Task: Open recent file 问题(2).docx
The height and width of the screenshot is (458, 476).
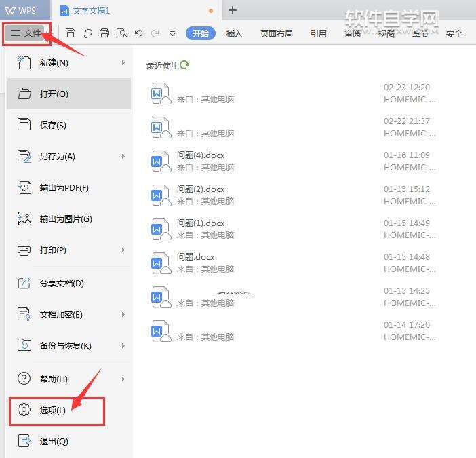Action: tap(293, 195)
